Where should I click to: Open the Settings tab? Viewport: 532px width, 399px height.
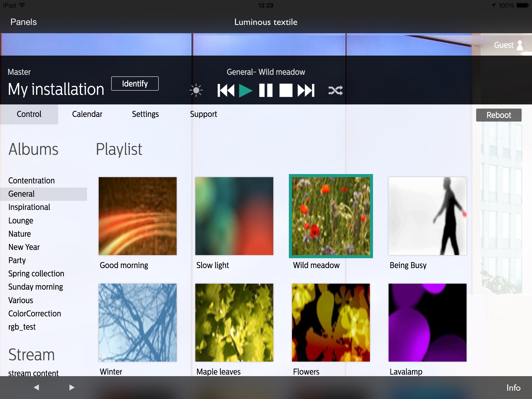tap(145, 114)
